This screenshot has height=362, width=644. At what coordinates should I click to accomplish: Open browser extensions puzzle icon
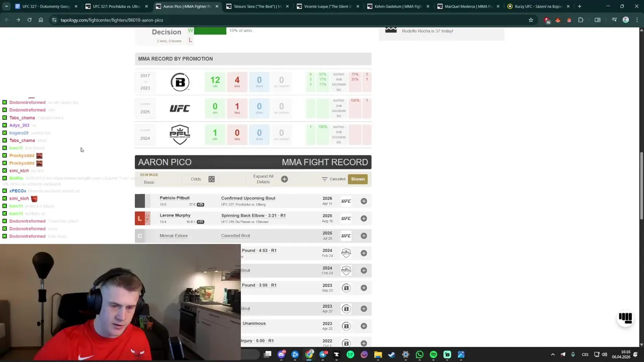coord(581,20)
